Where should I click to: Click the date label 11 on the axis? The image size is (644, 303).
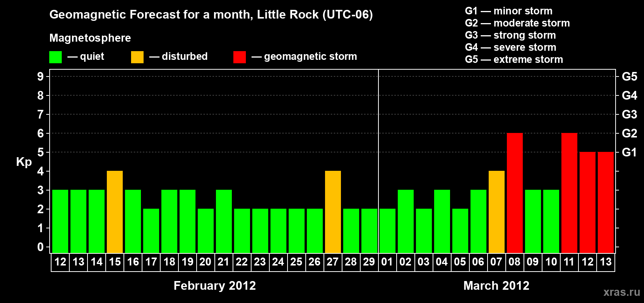569,262
